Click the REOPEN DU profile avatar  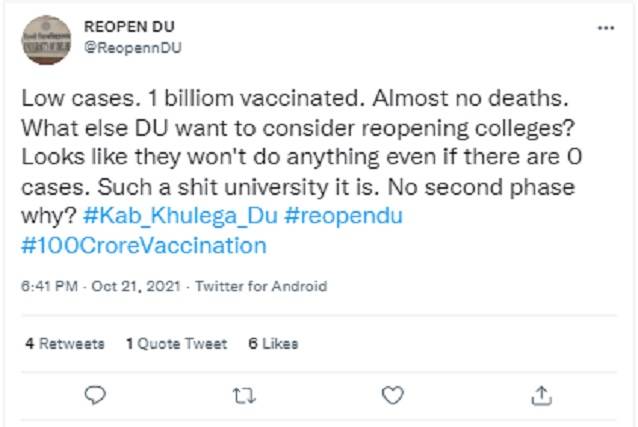(x=46, y=41)
